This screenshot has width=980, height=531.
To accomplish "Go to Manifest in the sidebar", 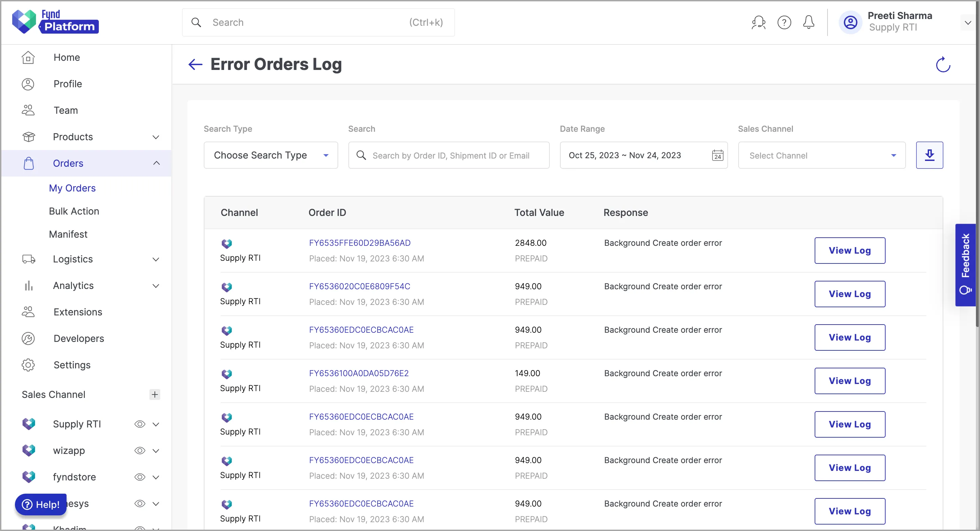I will pos(68,234).
